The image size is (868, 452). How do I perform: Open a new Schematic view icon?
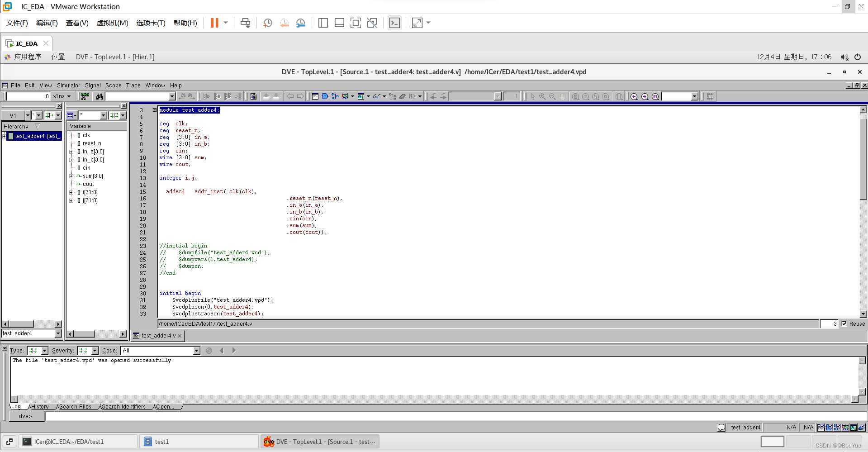tap(325, 96)
